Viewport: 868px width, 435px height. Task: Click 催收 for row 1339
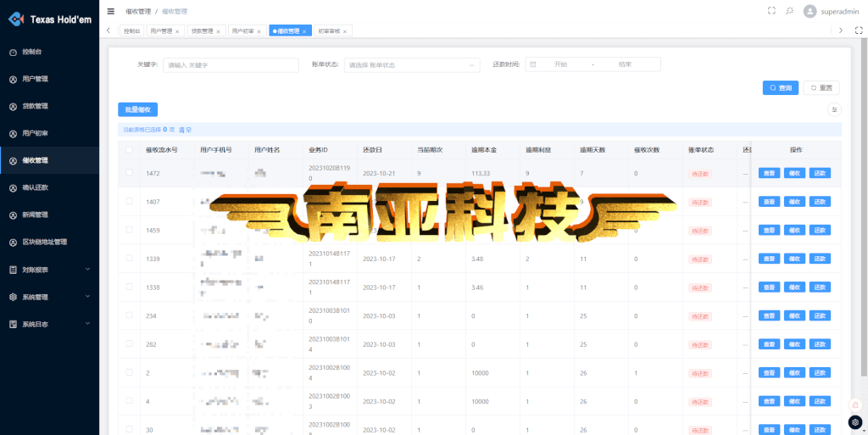point(795,259)
